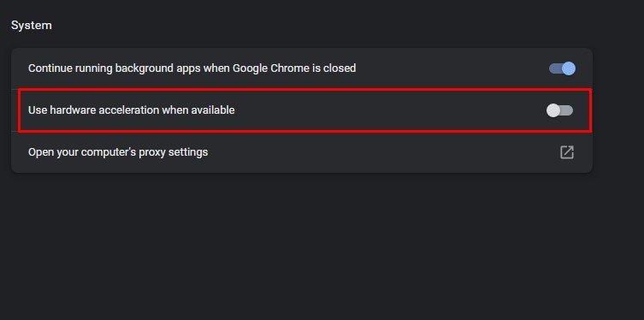Click the grey knob of hardware acceleration switch

[552, 110]
